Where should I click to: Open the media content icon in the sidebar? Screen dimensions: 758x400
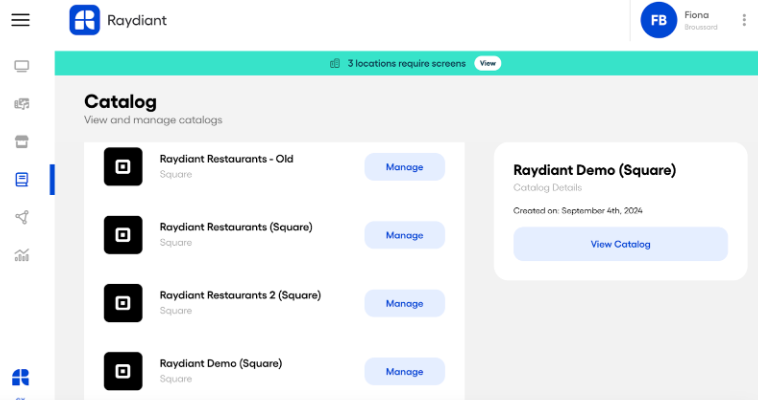(21, 104)
